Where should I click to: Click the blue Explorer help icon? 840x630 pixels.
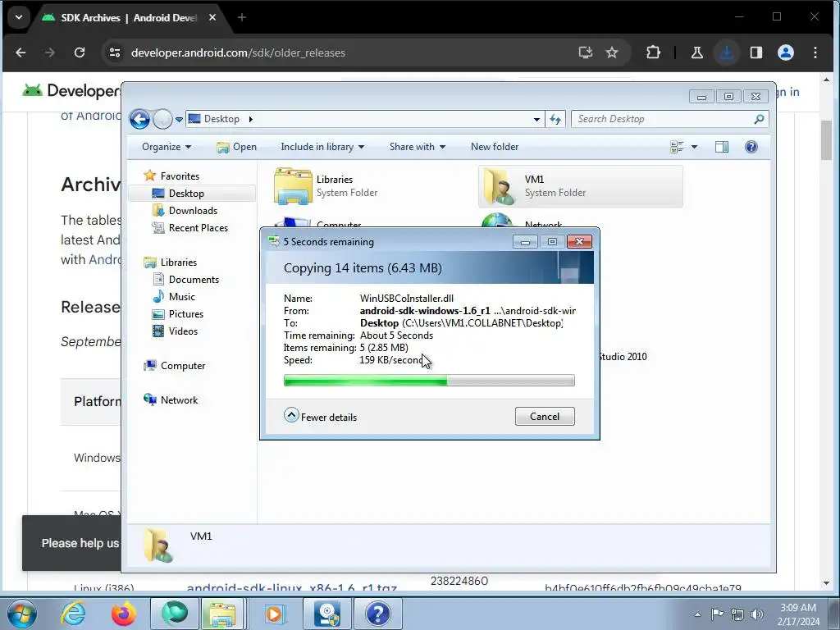pos(751,147)
